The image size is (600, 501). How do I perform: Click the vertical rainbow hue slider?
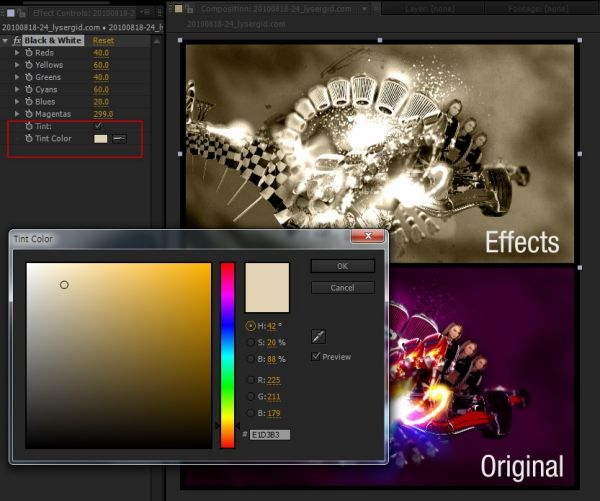227,355
